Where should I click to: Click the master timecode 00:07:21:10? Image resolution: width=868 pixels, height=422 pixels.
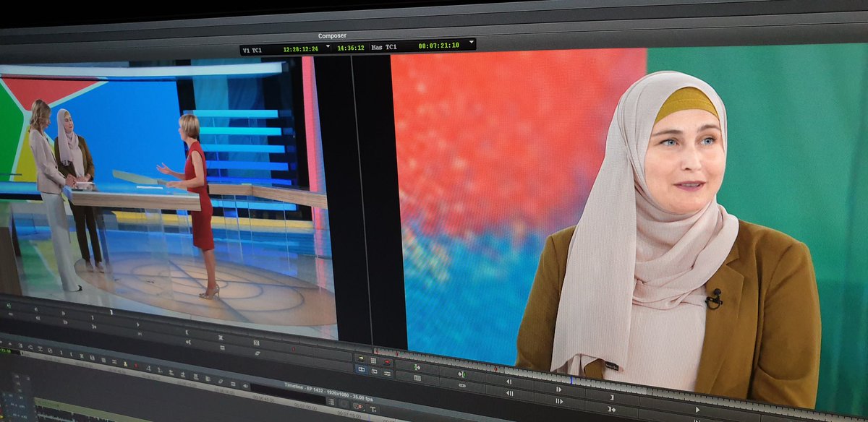click(x=438, y=46)
